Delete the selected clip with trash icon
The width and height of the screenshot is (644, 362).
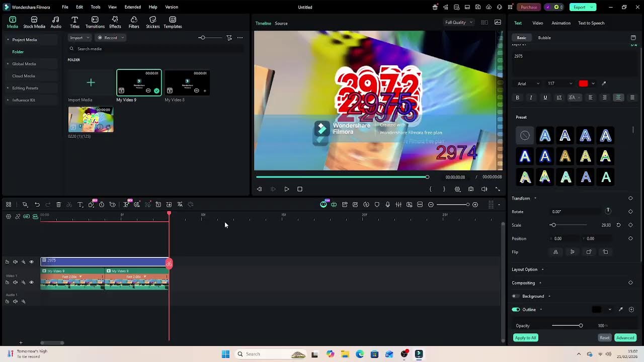(58, 205)
